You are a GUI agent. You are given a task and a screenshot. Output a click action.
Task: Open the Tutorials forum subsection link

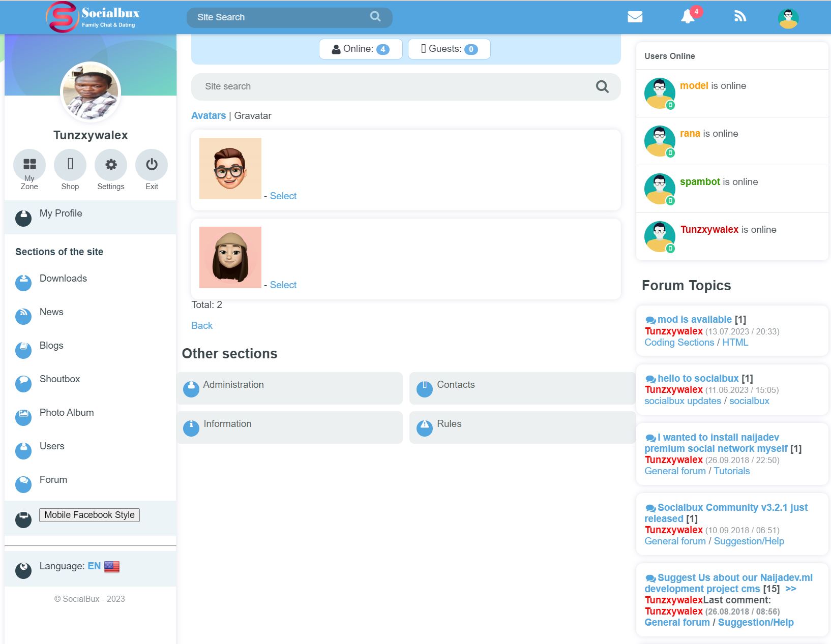(x=732, y=471)
